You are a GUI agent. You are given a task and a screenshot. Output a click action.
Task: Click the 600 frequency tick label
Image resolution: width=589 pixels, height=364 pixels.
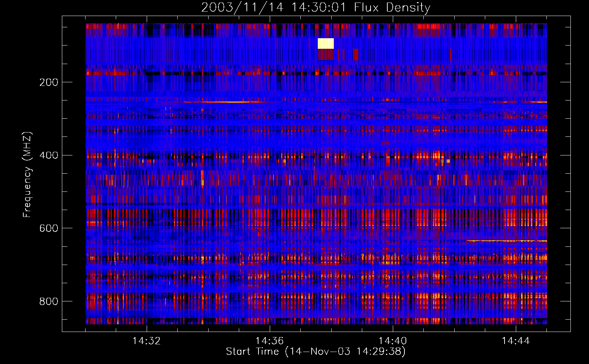point(48,228)
